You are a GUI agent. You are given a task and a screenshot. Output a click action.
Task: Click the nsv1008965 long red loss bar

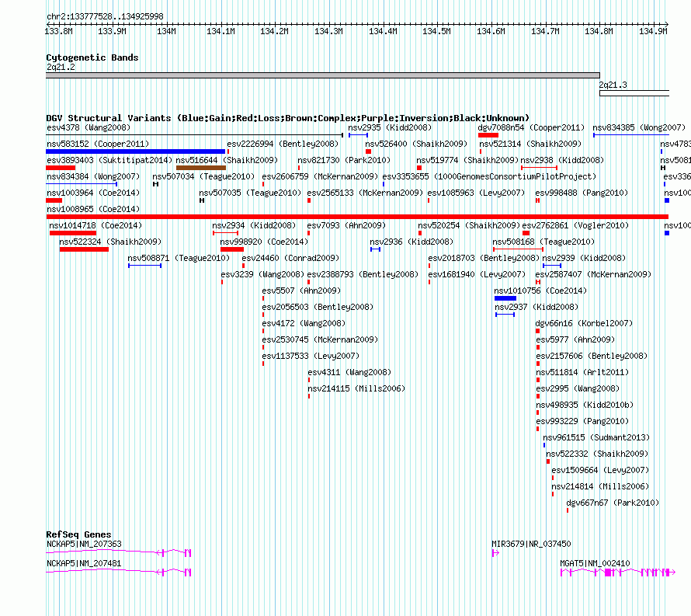pyautogui.click(x=357, y=217)
